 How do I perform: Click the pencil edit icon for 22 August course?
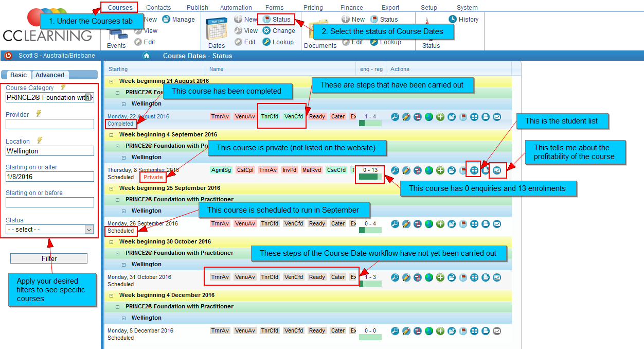click(406, 117)
